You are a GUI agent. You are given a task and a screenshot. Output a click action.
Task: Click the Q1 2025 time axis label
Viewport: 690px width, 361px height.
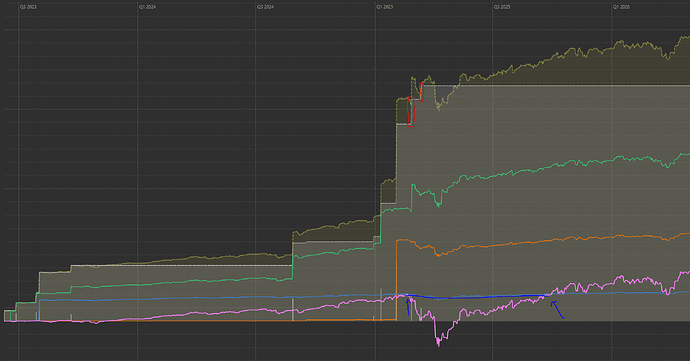click(x=385, y=7)
